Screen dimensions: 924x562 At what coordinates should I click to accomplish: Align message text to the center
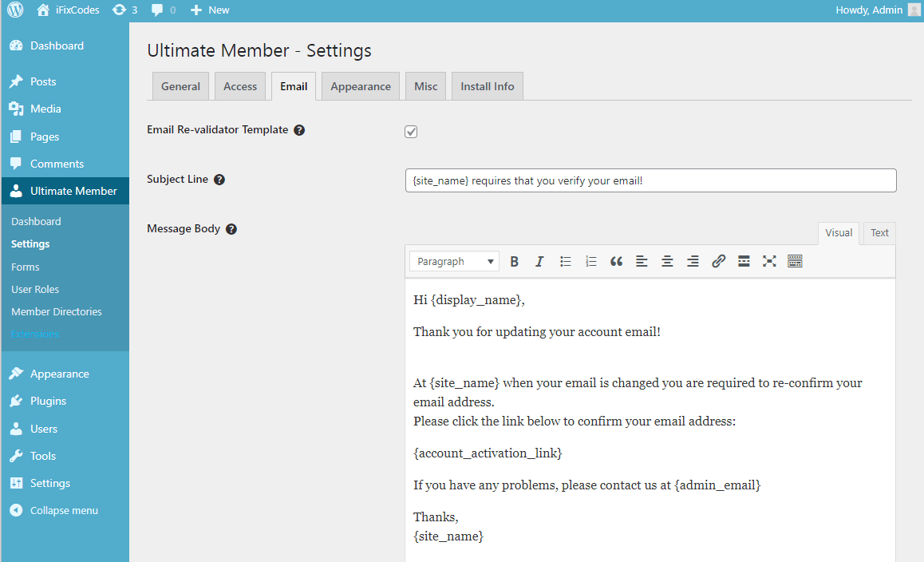click(x=667, y=261)
